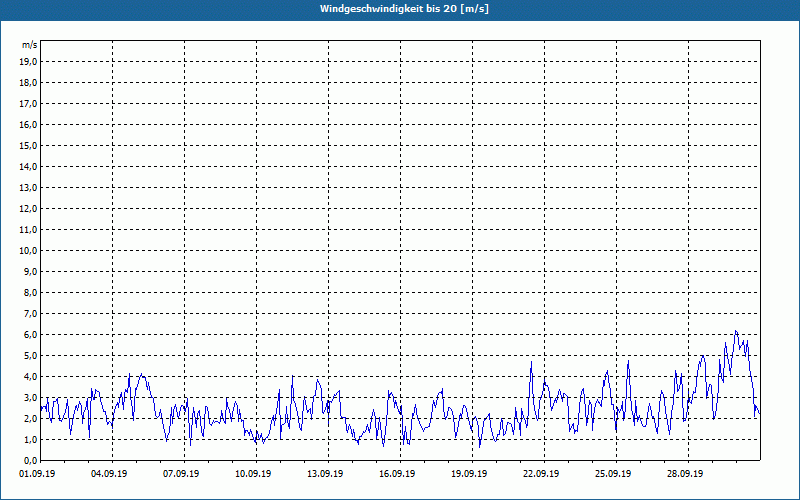800x500 pixels.
Task: Select the 18,0 y-axis value
Action: tap(29, 83)
